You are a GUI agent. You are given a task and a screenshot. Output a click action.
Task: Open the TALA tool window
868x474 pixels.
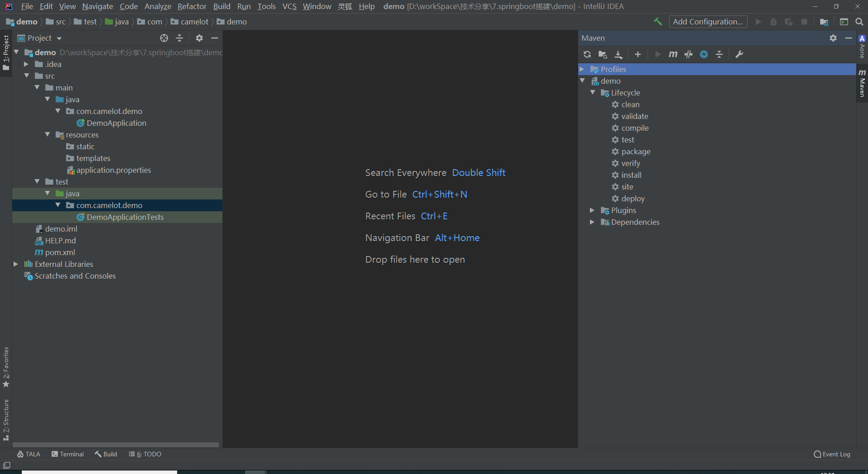[x=28, y=454]
